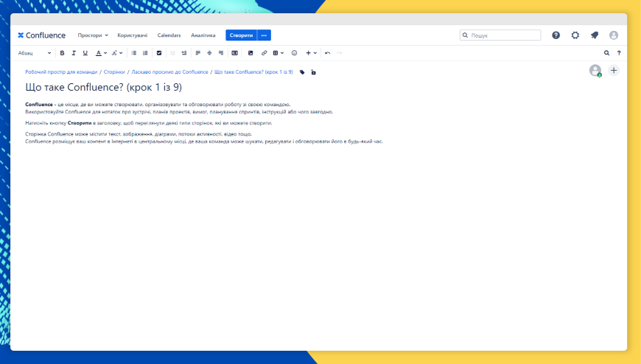Open the page labels tag icon
The image size is (641, 364).
[302, 72]
